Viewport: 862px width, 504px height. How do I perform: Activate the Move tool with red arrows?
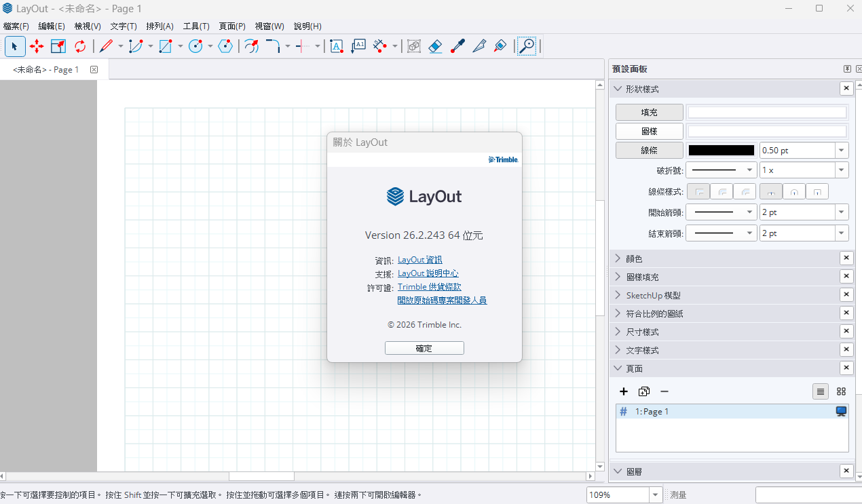click(37, 46)
